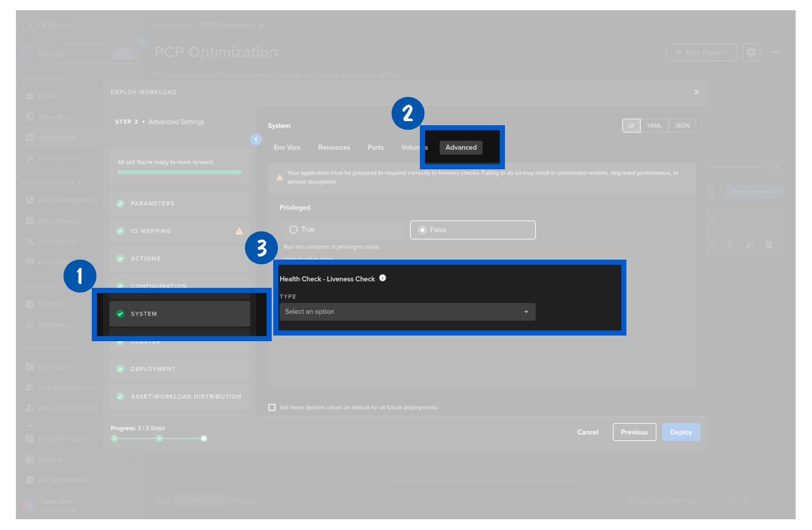Image resolution: width=812 pixels, height=530 pixels.
Task: Enable set System values as default checkbox
Action: point(272,407)
